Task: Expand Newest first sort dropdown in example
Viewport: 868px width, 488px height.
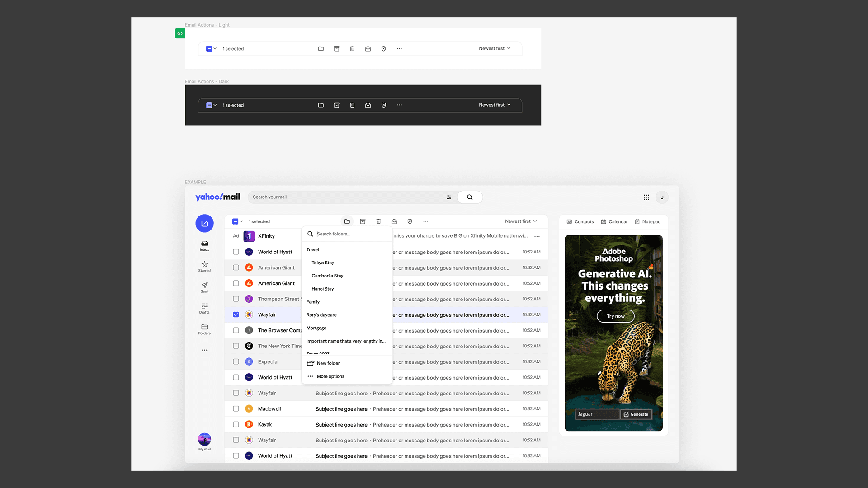Action: coord(521,221)
